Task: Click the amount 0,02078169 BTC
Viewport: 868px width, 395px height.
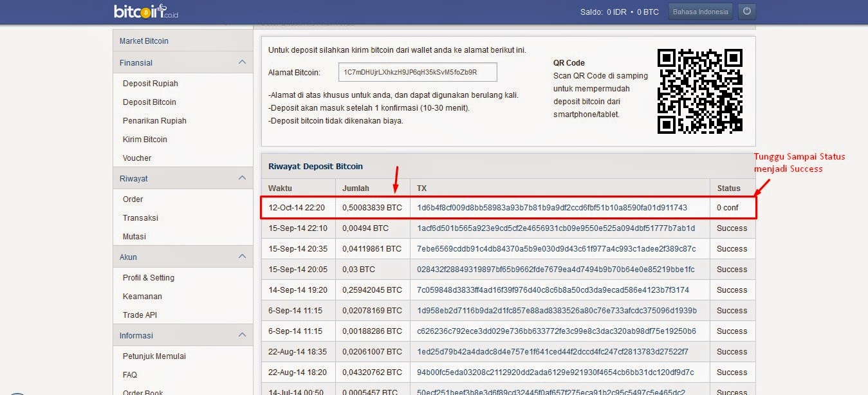Action: pyautogui.click(x=373, y=311)
